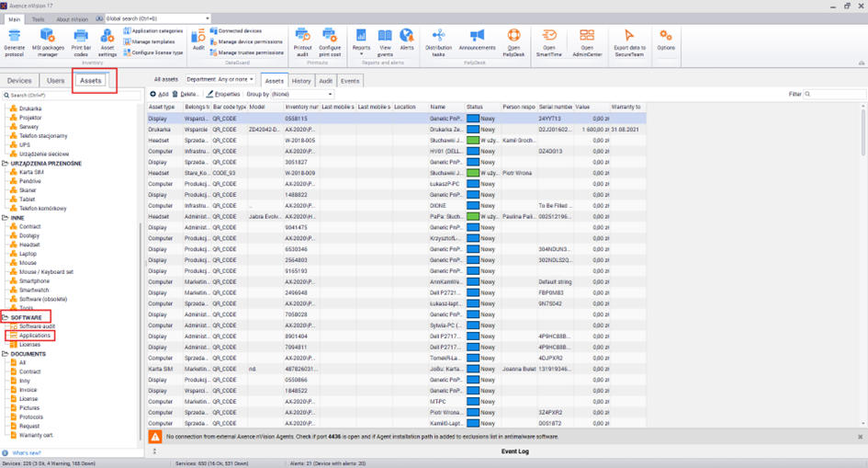Open the Audit tool in DataGuard
Screen dimensions: 868x468
tap(198, 39)
